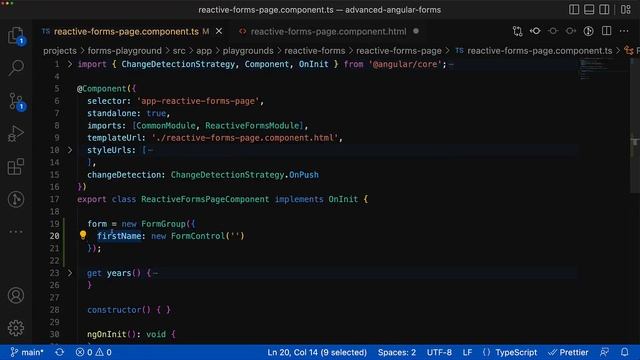Image resolution: width=640 pixels, height=360 pixels.
Task: Open the Explorer view in activity bar
Action: pyautogui.click(x=16, y=36)
